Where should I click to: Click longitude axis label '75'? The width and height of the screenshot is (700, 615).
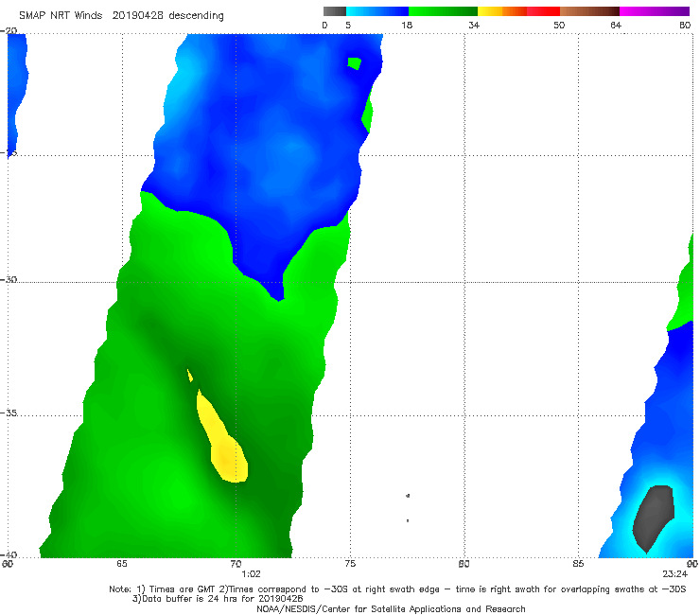tap(350, 564)
